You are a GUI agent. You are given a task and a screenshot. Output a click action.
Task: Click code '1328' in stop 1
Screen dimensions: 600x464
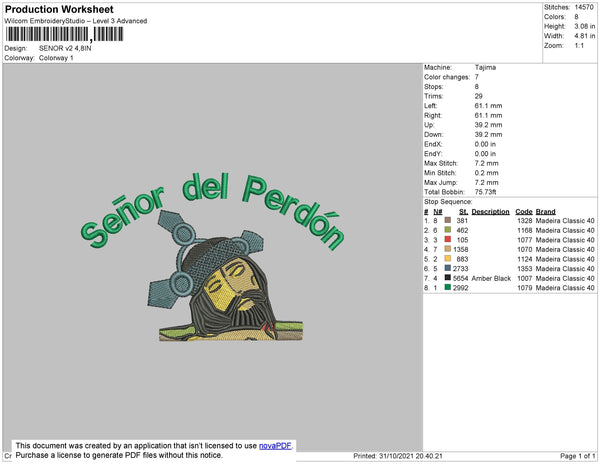coord(525,221)
